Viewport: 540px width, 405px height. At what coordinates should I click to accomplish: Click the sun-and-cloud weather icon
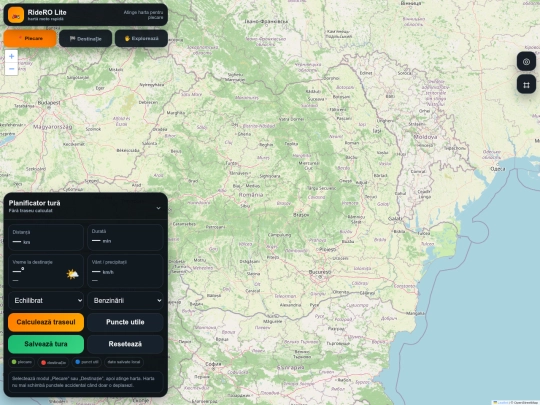72,274
